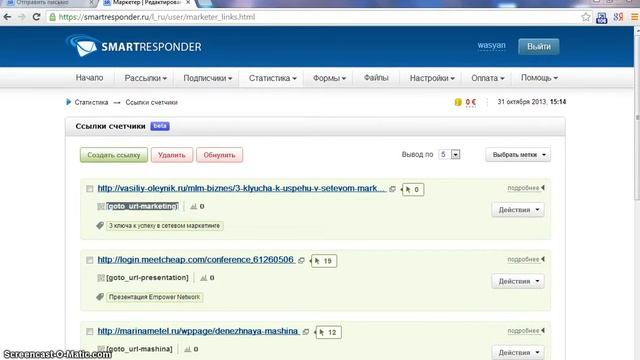Image resolution: width=640 pixels, height=360 pixels.
Task: Click the red numbers extension icon
Action: coord(618,17)
